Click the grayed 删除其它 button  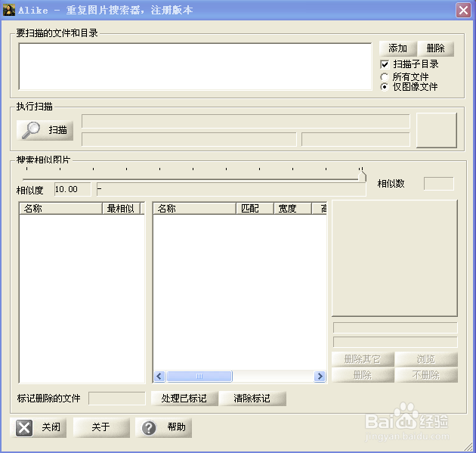coord(363,359)
